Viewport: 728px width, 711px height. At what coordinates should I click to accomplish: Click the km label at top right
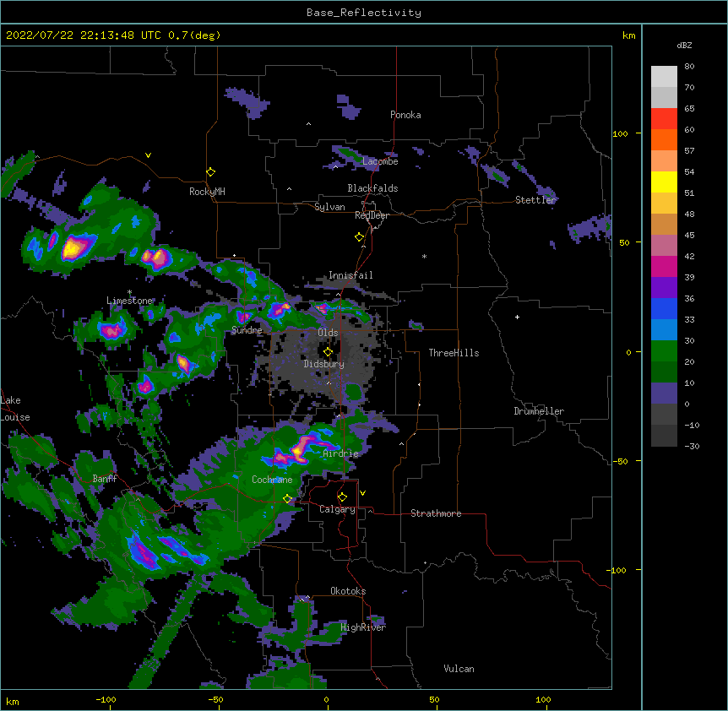[x=629, y=35]
